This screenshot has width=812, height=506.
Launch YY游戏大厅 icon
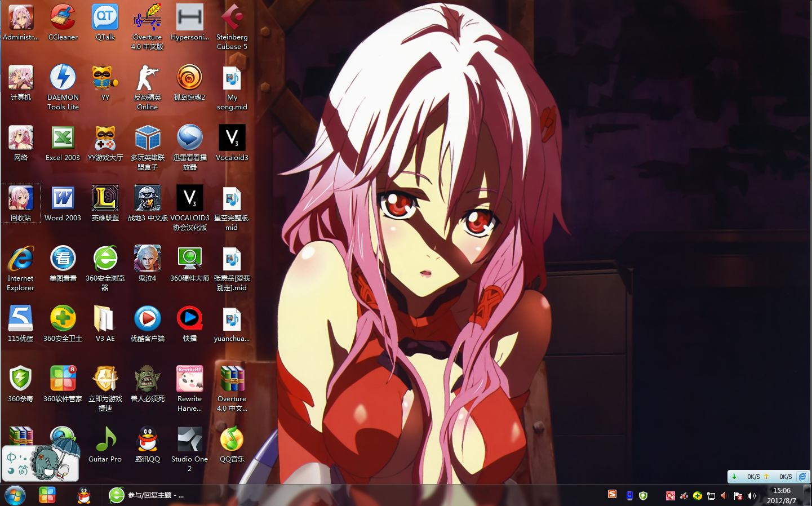(x=105, y=143)
